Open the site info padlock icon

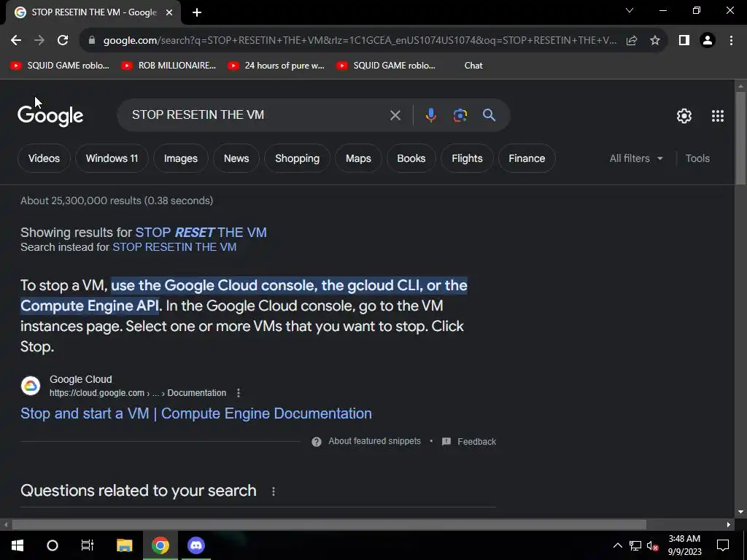pos(92,41)
